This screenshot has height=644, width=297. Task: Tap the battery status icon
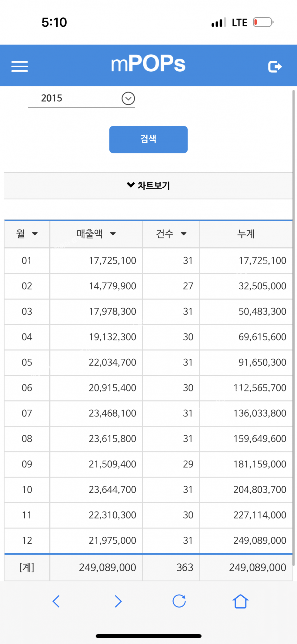pos(263,22)
